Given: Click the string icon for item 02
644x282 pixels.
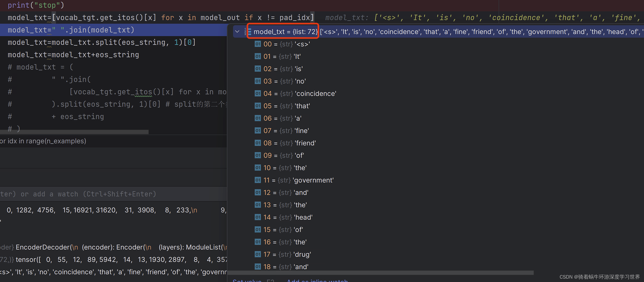Looking at the screenshot, I should click(x=258, y=69).
